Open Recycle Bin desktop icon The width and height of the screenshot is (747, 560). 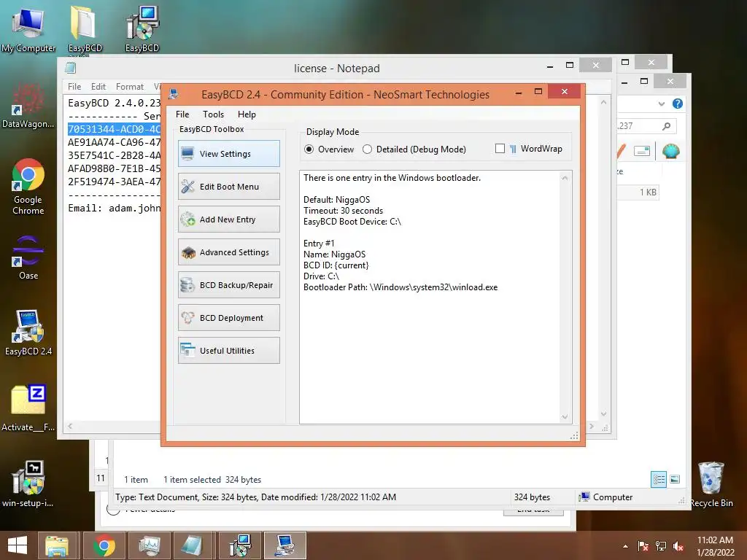pos(711,485)
